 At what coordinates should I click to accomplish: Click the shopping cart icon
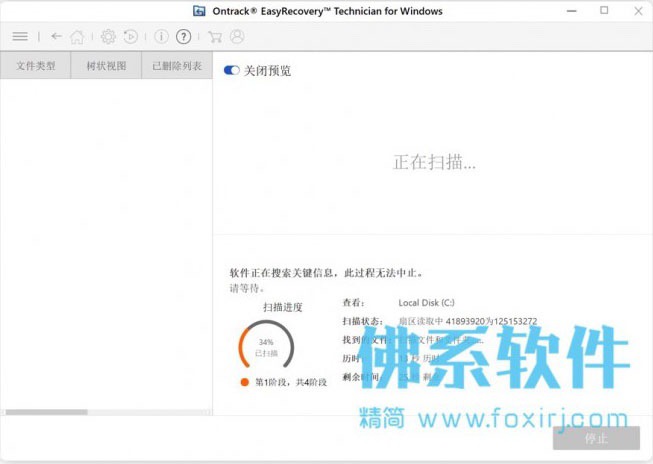pyautogui.click(x=215, y=37)
